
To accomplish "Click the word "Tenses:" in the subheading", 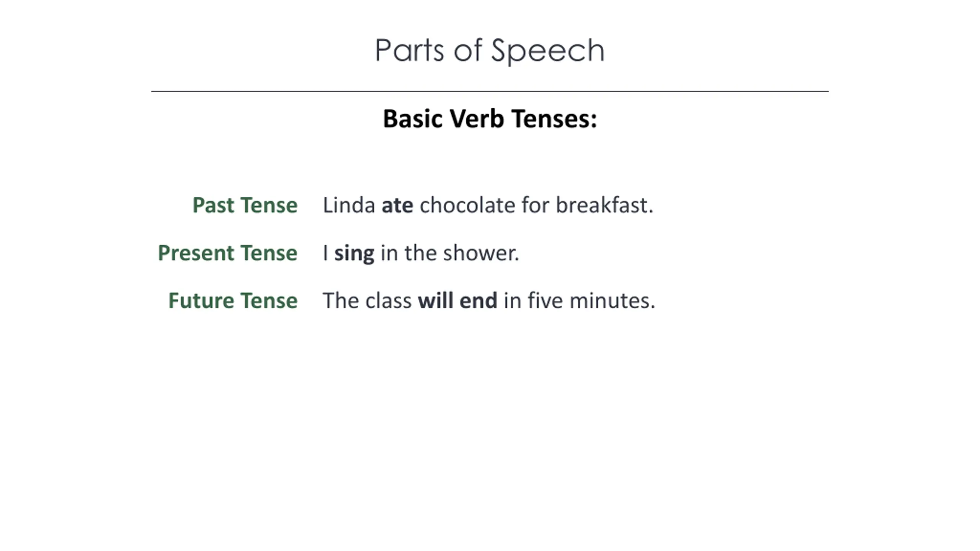I will (x=554, y=119).
